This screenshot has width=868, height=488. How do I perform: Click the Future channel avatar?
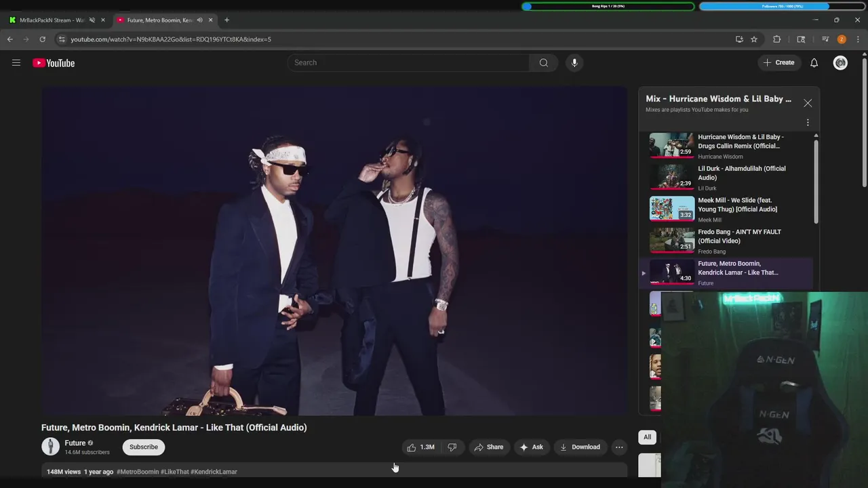(x=50, y=447)
